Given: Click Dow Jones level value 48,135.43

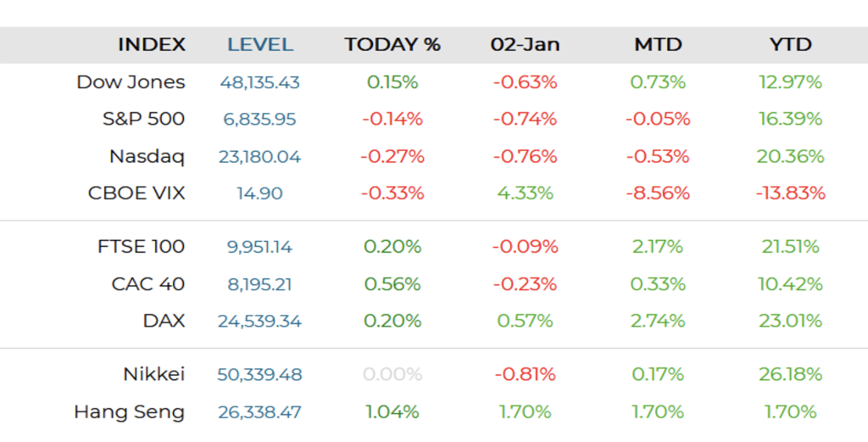Looking at the screenshot, I should click(259, 82).
